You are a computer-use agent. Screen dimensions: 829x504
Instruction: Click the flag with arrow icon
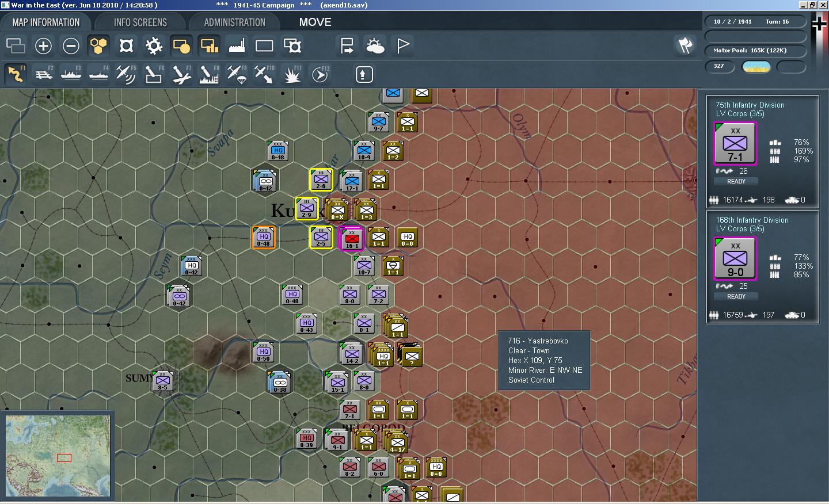[347, 46]
